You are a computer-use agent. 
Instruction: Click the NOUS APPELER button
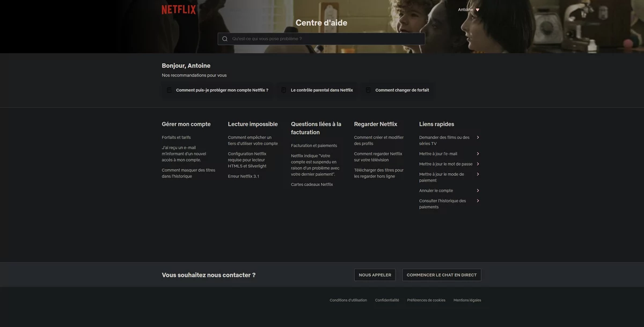[375, 275]
